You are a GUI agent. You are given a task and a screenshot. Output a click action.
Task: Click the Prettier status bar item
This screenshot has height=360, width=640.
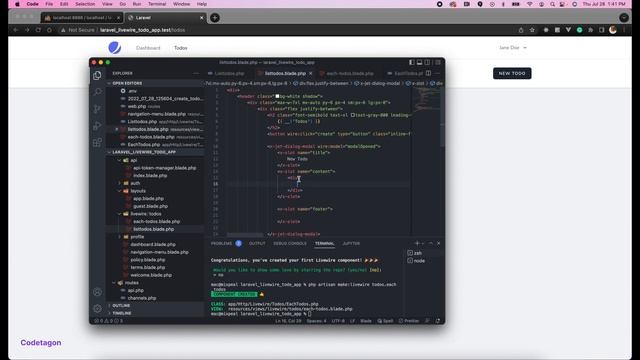[409, 321]
